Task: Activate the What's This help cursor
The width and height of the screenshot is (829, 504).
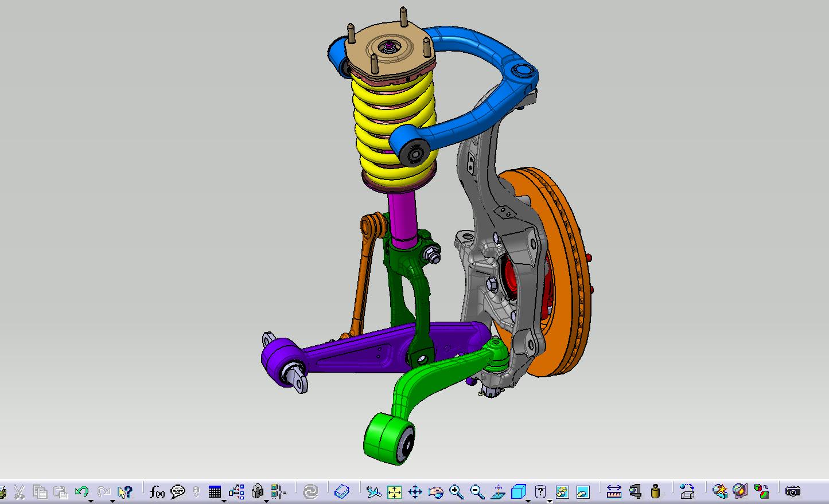Action: [124, 491]
